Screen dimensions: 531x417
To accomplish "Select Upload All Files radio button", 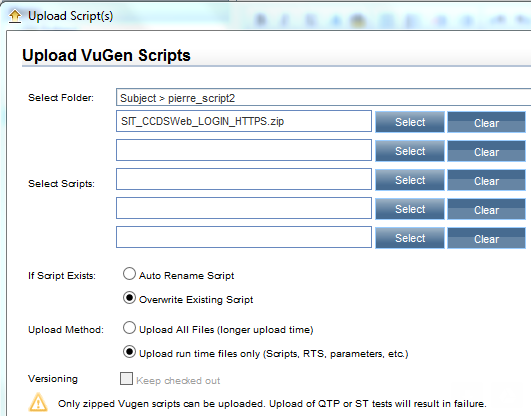I will click(129, 328).
